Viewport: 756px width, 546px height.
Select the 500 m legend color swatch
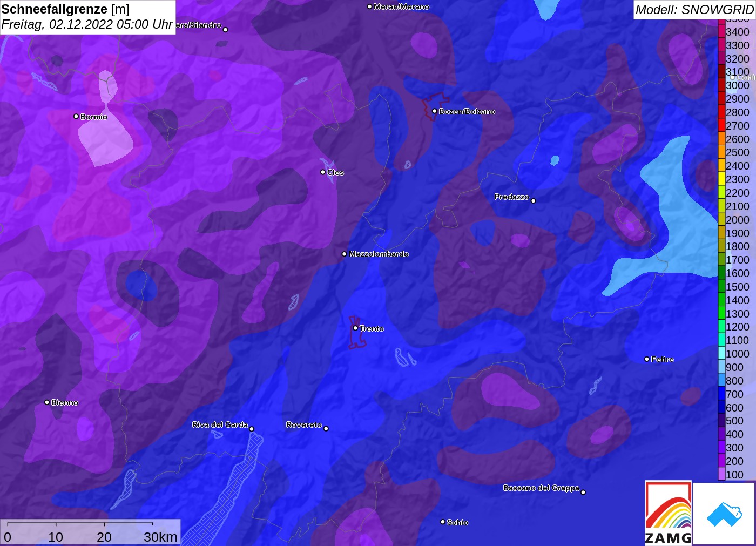point(721,421)
